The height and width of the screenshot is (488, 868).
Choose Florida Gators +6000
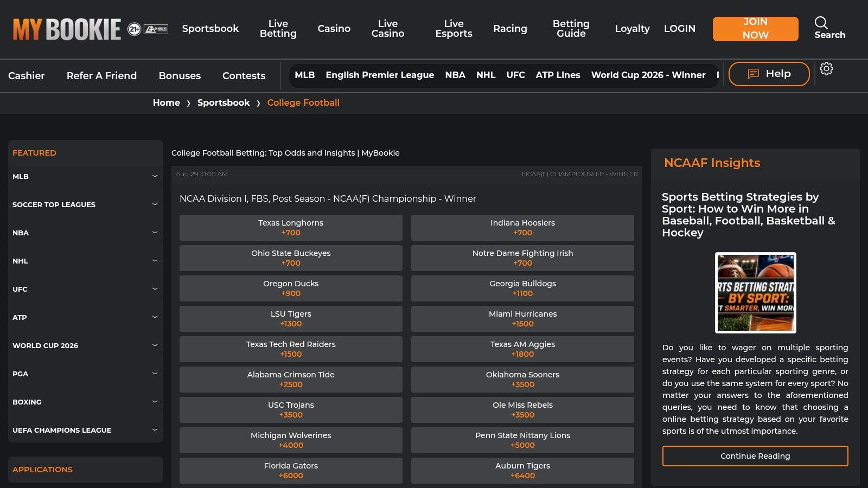pos(291,471)
